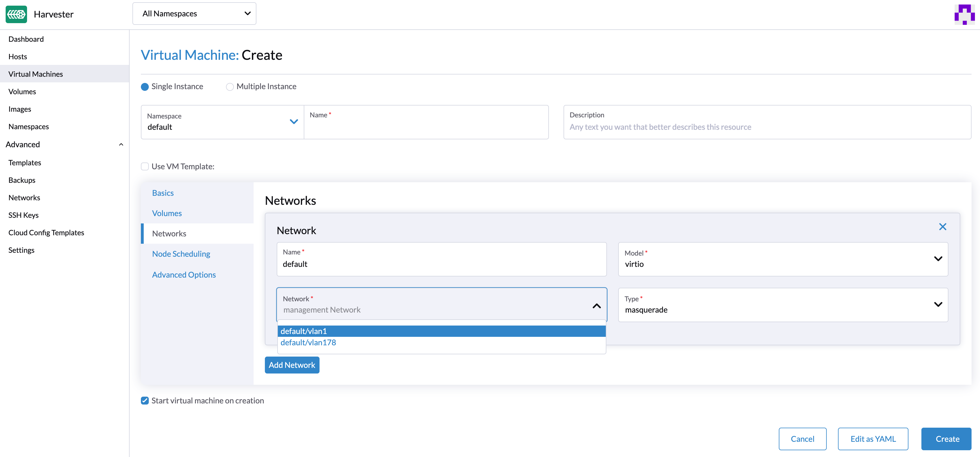Collapse the Advanced sidebar section chevron
Screen dimensions: 980x457
[x=121, y=145]
